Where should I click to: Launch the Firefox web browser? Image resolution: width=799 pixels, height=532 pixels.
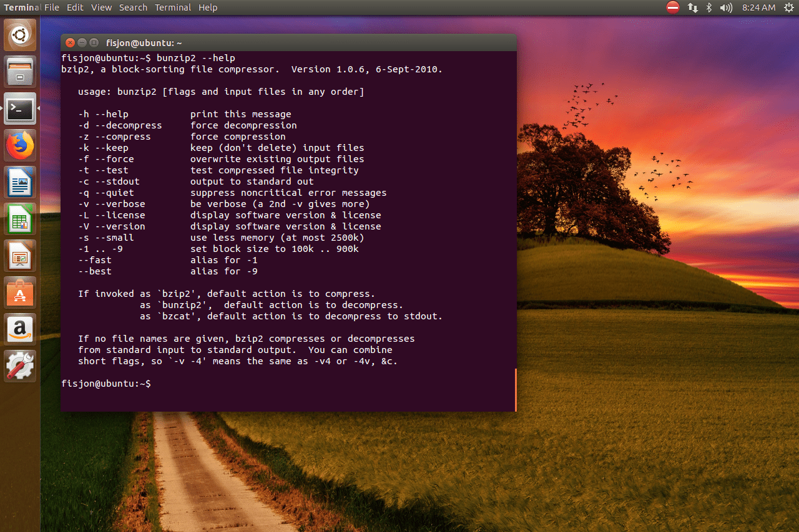click(x=20, y=146)
